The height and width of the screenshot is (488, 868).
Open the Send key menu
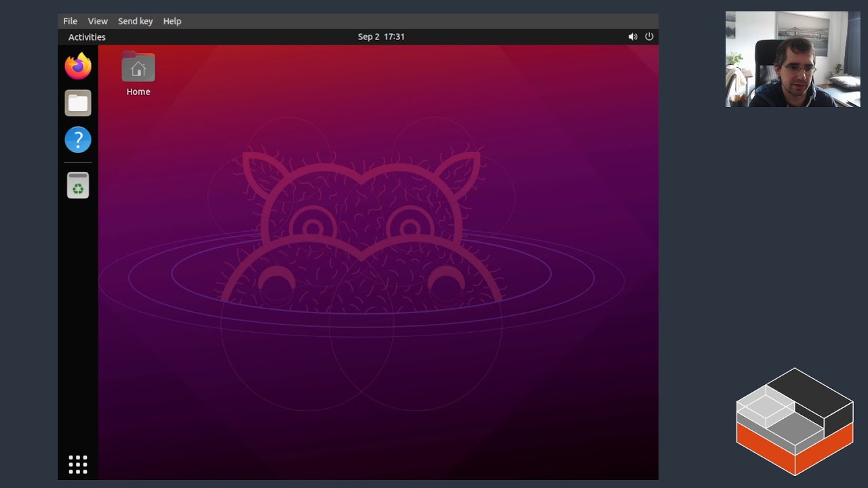[136, 21]
